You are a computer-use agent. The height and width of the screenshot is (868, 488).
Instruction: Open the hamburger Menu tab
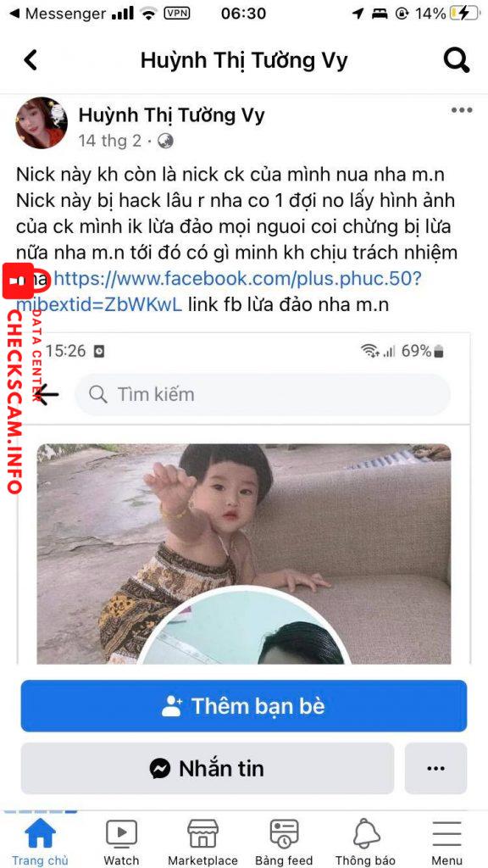[447, 842]
